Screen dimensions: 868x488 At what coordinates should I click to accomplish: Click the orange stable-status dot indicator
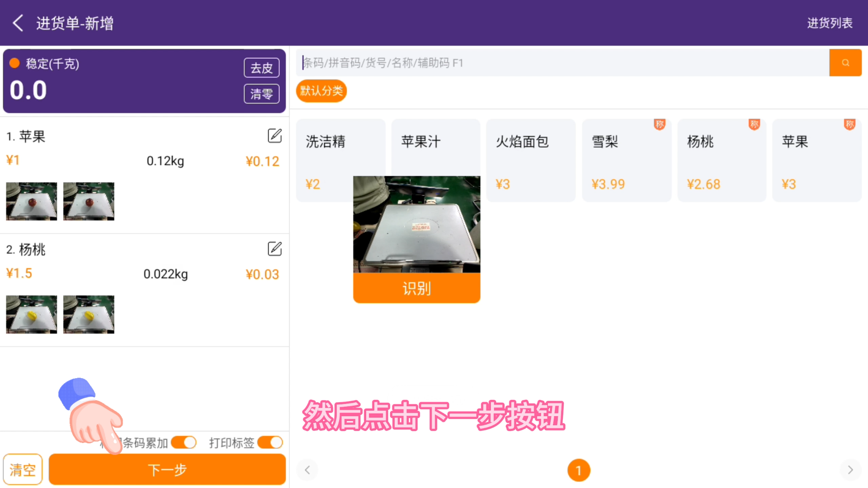(x=14, y=63)
